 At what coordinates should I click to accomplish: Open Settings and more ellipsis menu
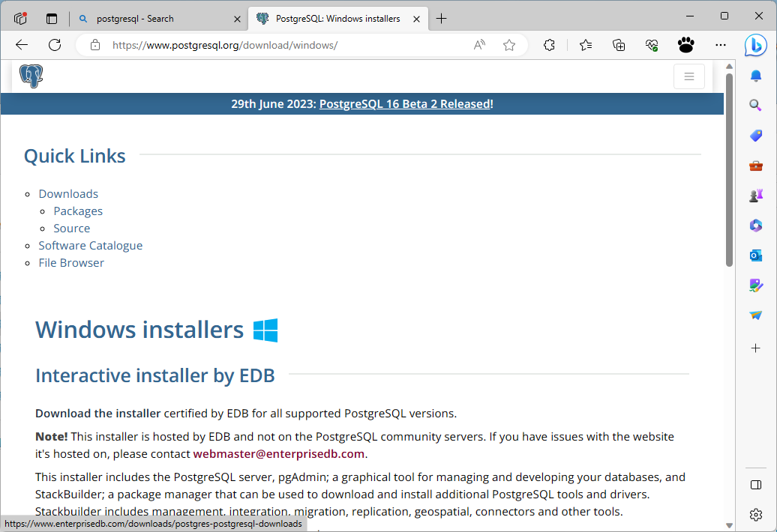(x=721, y=45)
